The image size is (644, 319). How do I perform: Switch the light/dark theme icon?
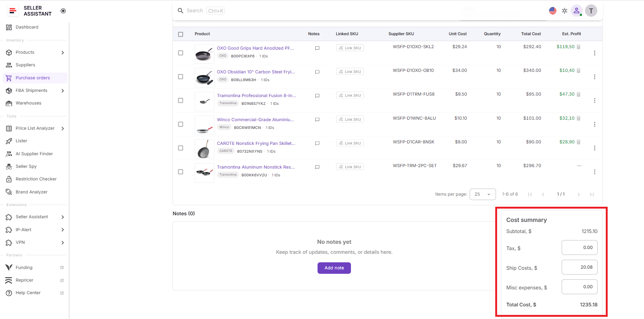click(565, 11)
